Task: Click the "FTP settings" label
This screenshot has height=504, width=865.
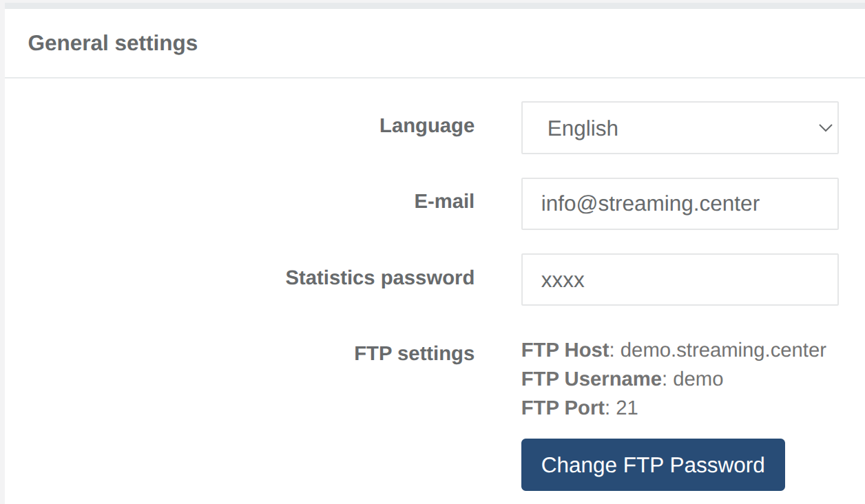Action: [x=415, y=353]
